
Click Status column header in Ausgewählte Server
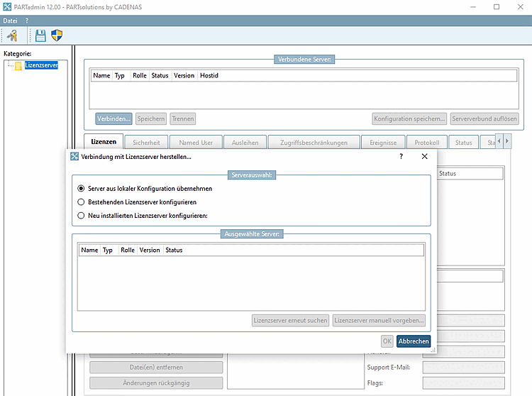[x=174, y=250]
